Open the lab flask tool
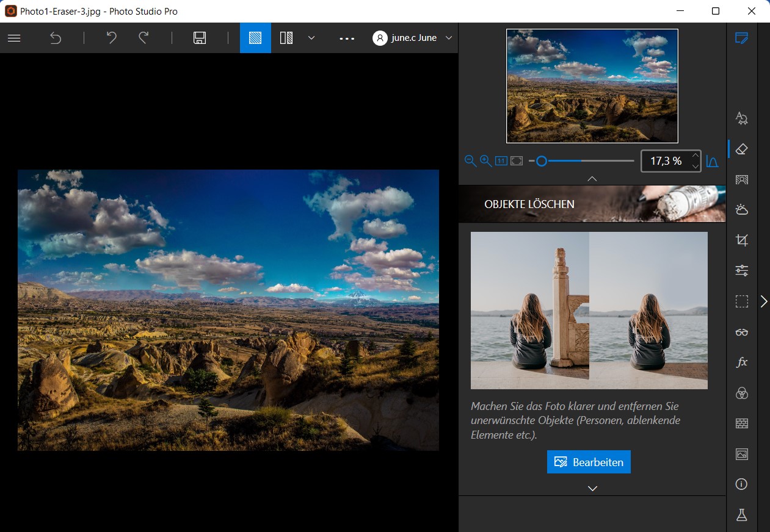This screenshot has width=770, height=532. (x=742, y=515)
